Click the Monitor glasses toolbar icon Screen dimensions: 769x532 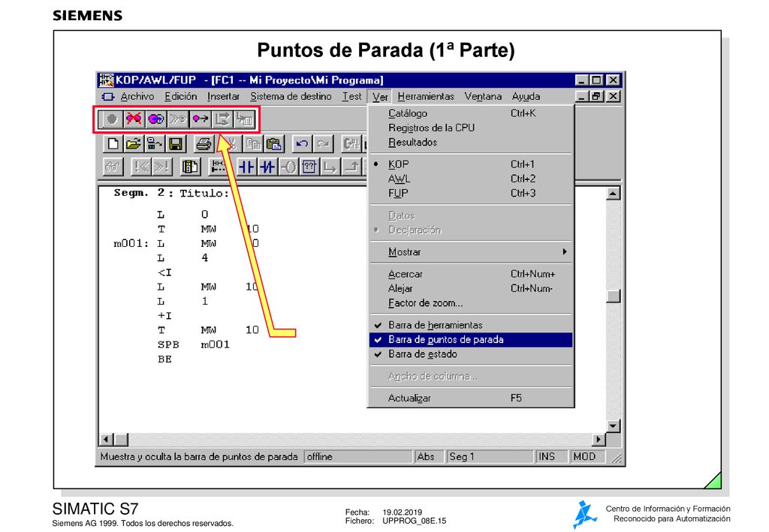[113, 167]
